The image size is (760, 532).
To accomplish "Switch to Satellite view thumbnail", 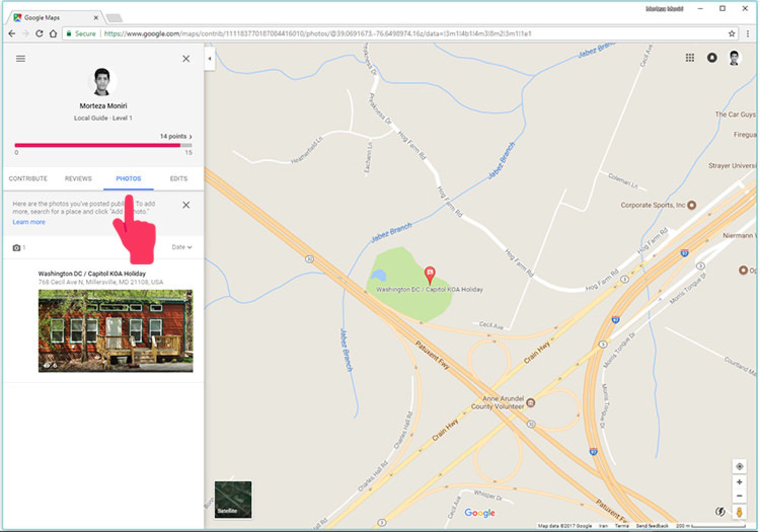I will pyautogui.click(x=233, y=499).
